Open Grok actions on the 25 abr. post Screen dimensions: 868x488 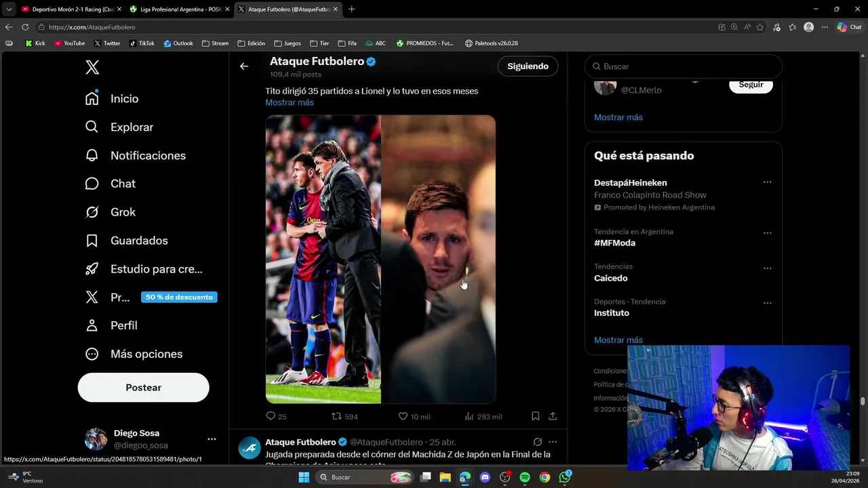[x=537, y=442]
